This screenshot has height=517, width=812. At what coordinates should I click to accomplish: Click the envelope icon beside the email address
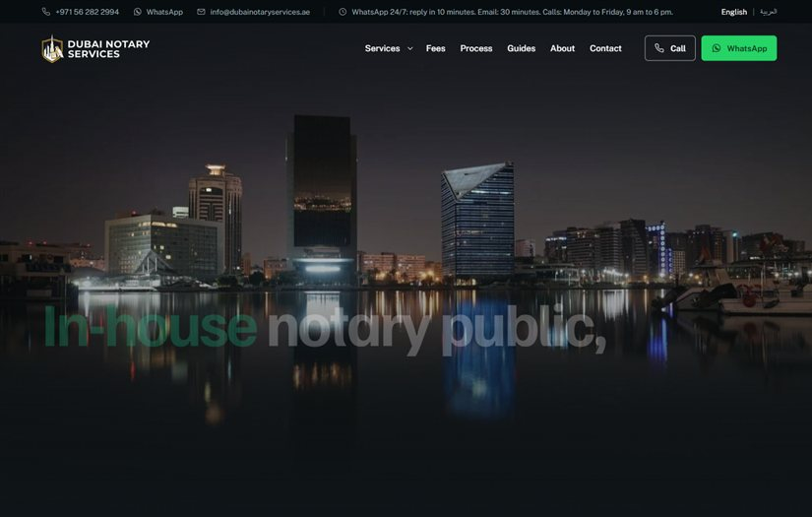(201, 12)
